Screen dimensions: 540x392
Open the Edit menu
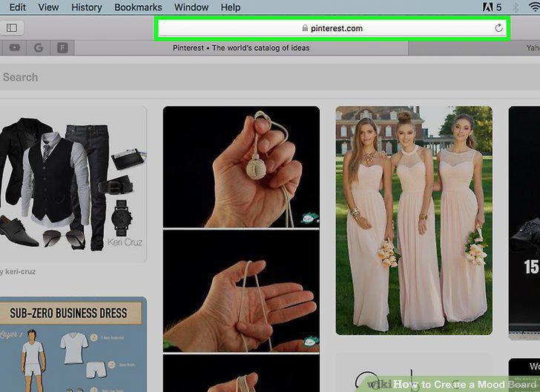pyautogui.click(x=18, y=7)
